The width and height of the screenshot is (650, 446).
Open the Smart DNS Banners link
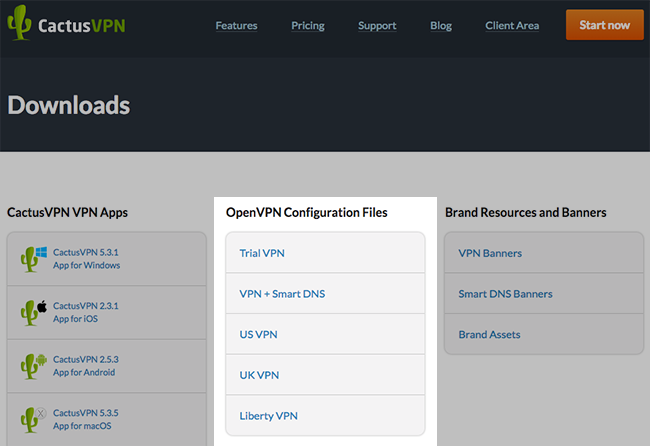(544, 293)
